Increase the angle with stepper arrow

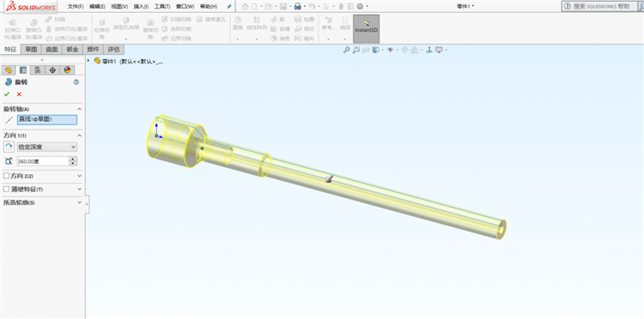point(73,159)
